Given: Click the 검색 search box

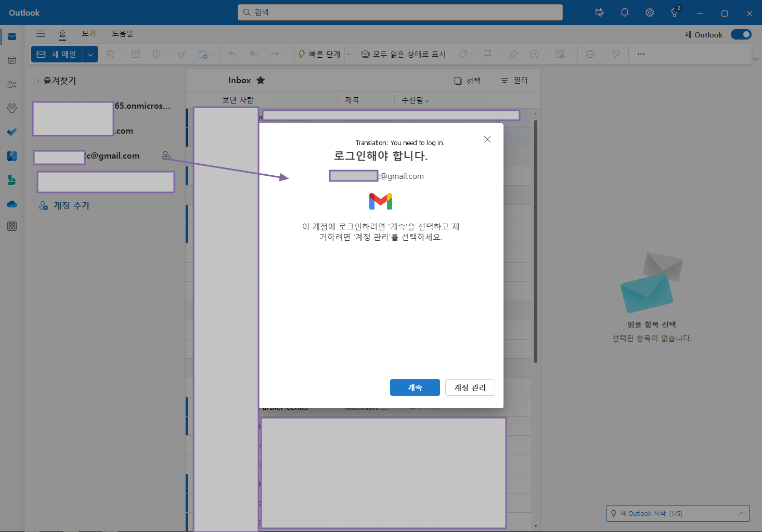Looking at the screenshot, I should [400, 12].
